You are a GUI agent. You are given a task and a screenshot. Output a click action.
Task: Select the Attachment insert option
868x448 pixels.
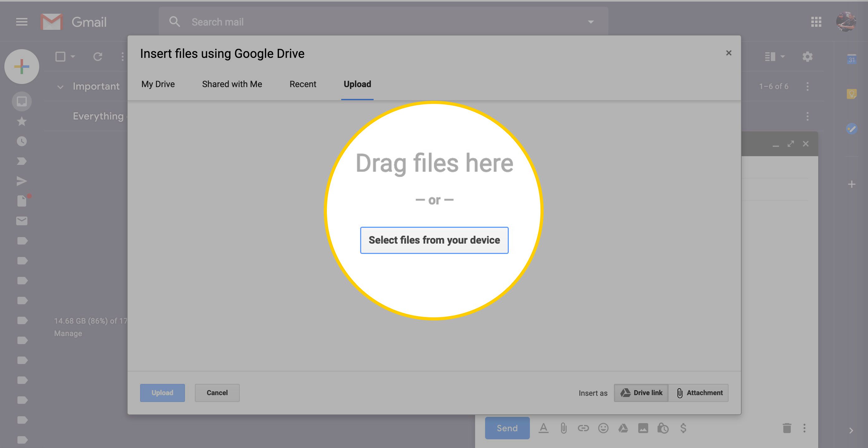tap(701, 393)
